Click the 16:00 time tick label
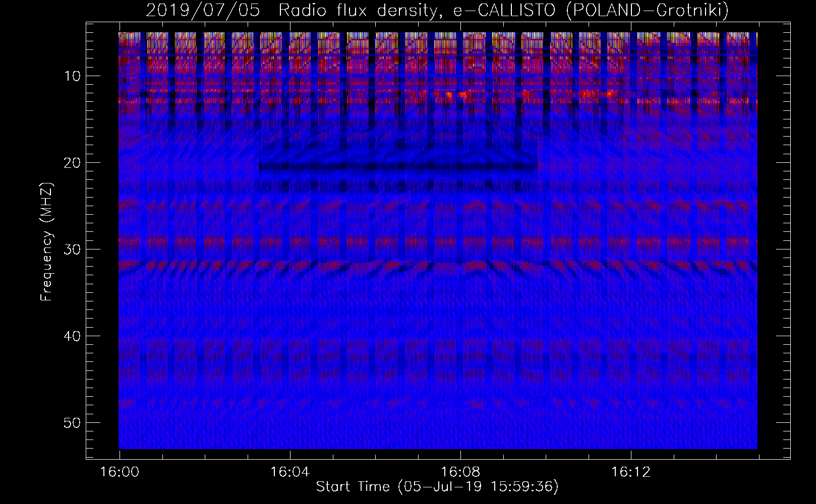The width and height of the screenshot is (816, 504). click(x=120, y=472)
